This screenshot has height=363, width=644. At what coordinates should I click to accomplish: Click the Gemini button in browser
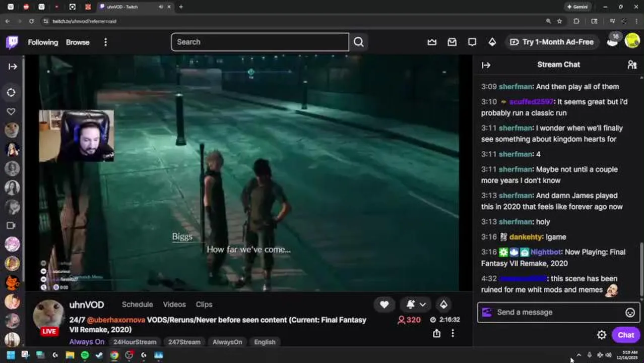[x=577, y=7]
